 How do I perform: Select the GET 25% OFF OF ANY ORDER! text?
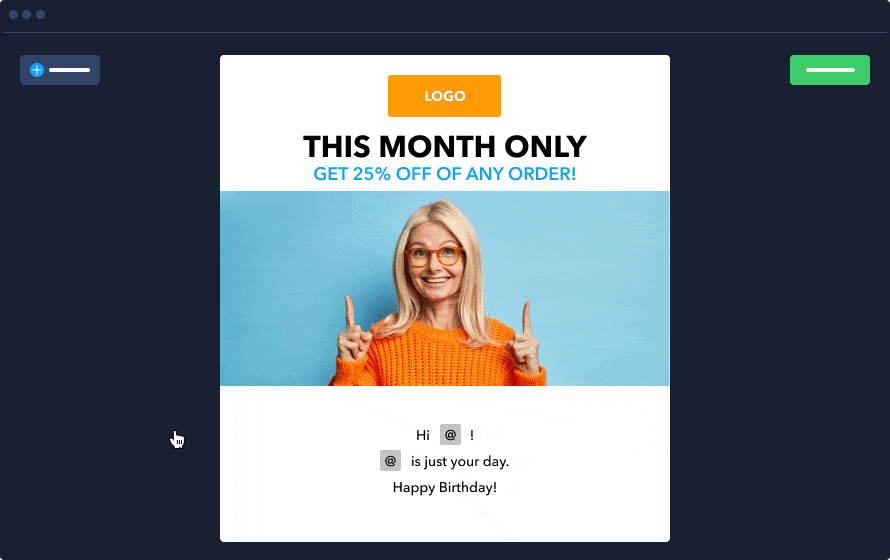pyautogui.click(x=444, y=174)
